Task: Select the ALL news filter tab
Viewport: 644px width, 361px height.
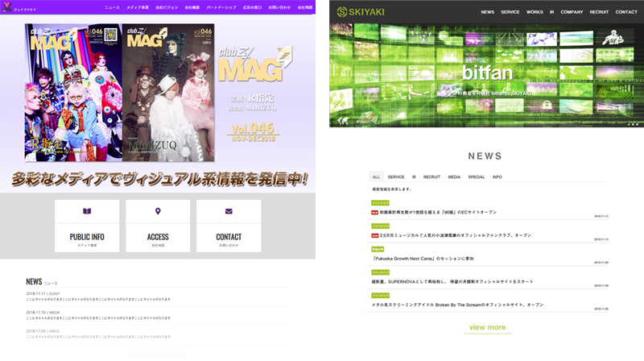Action: click(x=376, y=176)
